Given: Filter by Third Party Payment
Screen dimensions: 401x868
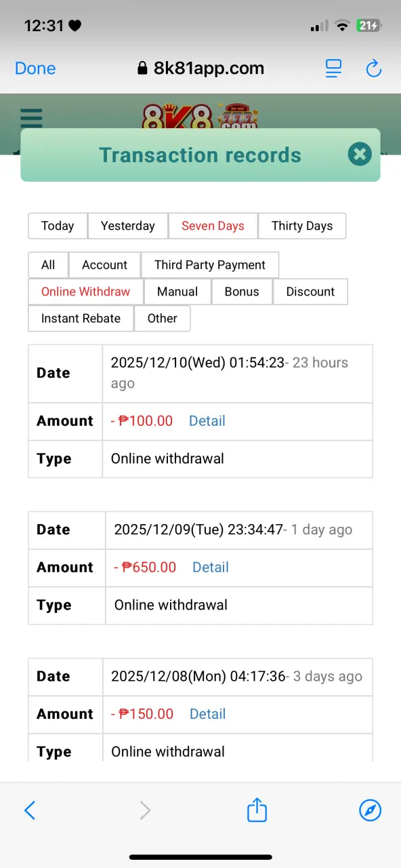Looking at the screenshot, I should 210,264.
